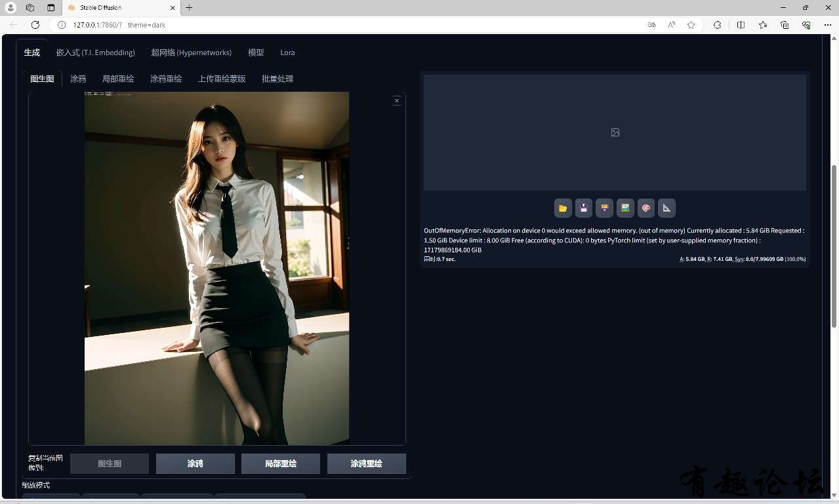Open the browser profile avatar
The width and height of the screenshot is (839, 504).
[10, 8]
